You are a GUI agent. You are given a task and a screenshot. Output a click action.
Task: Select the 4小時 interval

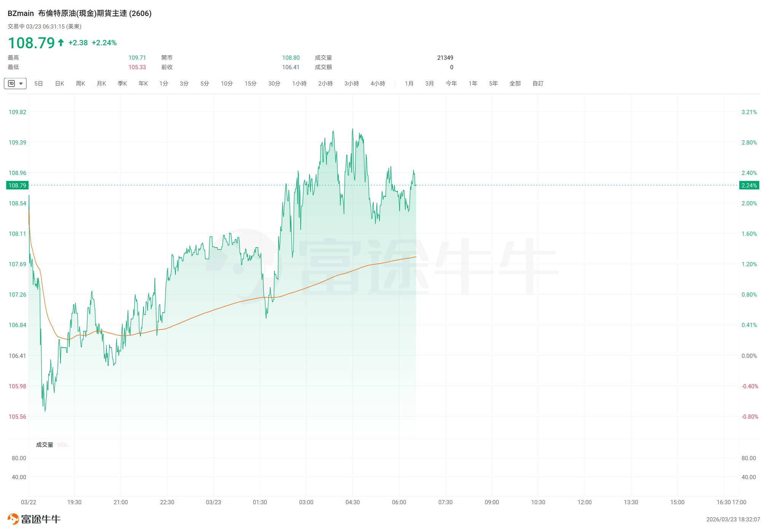(378, 84)
